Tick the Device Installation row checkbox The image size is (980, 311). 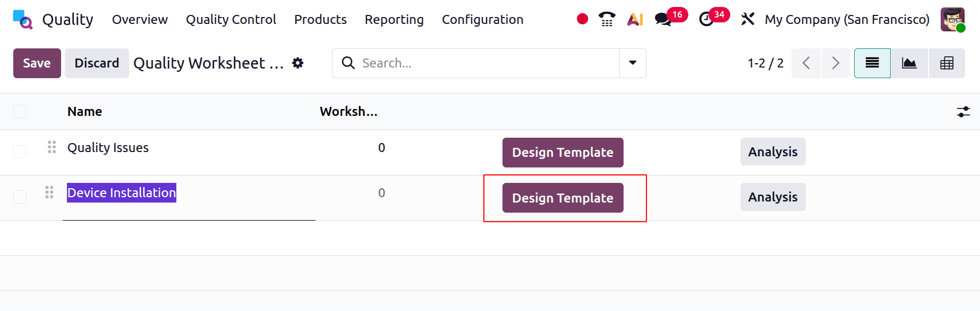tap(20, 197)
